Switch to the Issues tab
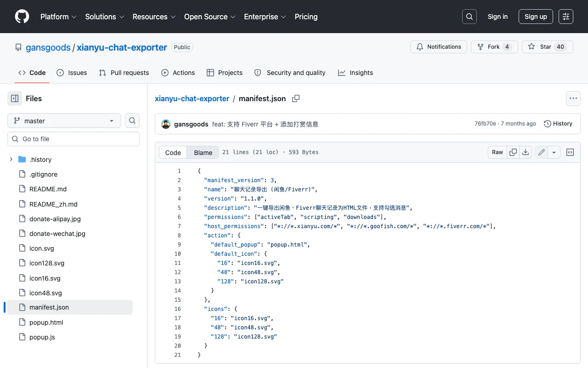Image resolution: width=588 pixels, height=368 pixels. point(72,73)
